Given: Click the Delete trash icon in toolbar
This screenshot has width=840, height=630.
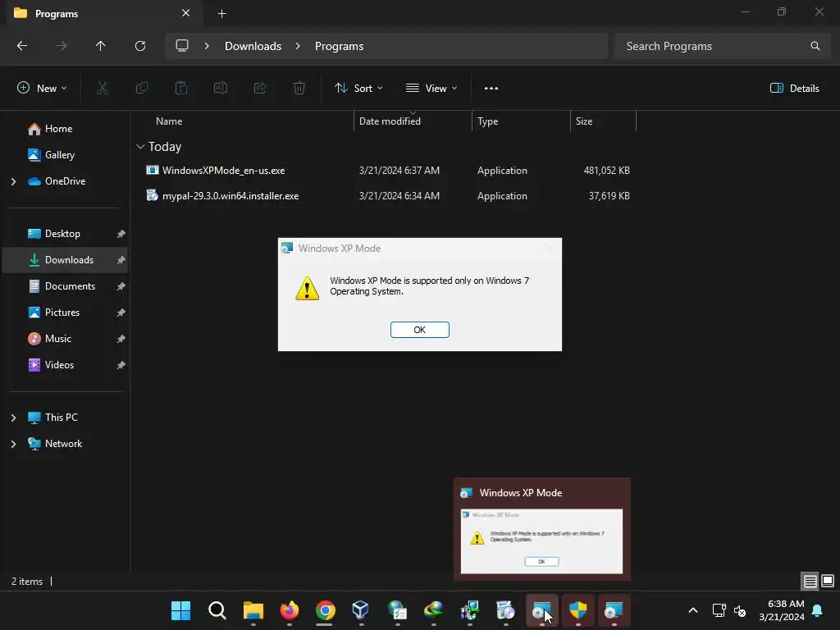Looking at the screenshot, I should [x=299, y=89].
